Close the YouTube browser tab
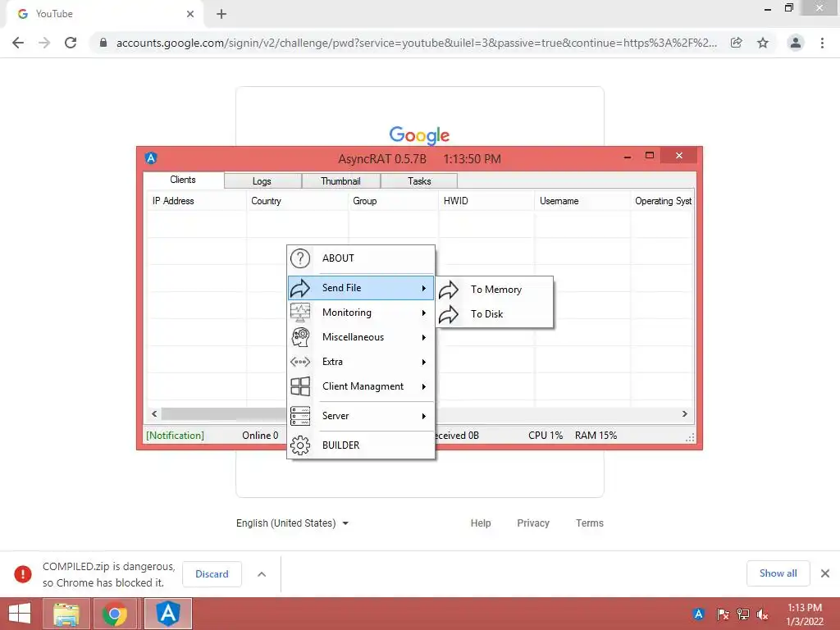 pos(190,14)
